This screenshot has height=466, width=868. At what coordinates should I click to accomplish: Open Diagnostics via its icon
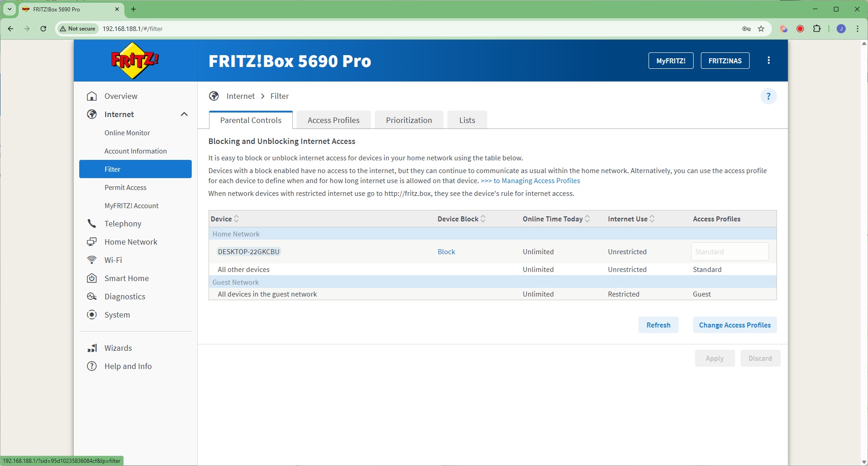tap(92, 297)
